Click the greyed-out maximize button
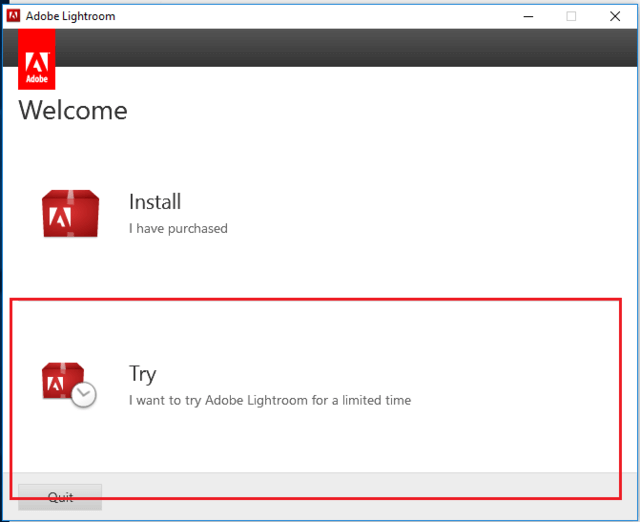 571,16
